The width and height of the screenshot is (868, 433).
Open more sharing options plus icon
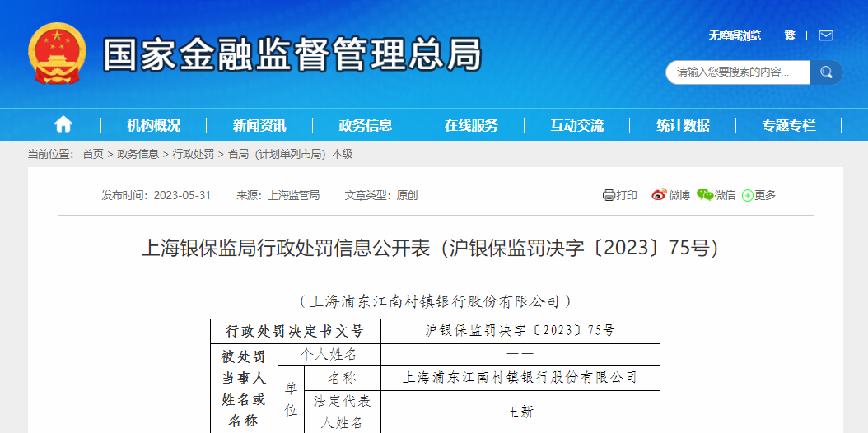click(x=747, y=195)
